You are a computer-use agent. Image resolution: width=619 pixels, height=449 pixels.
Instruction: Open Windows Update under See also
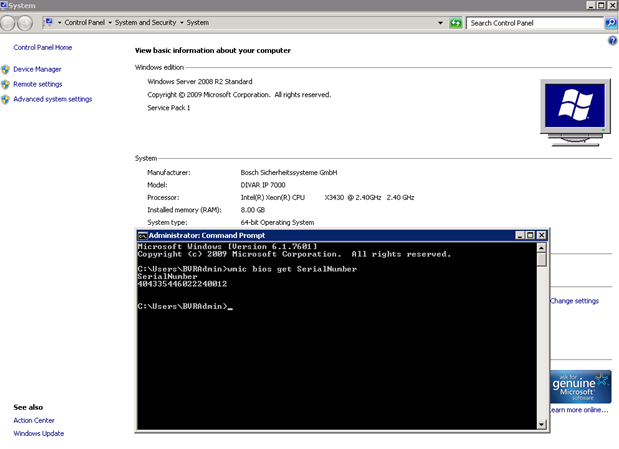[38, 433]
